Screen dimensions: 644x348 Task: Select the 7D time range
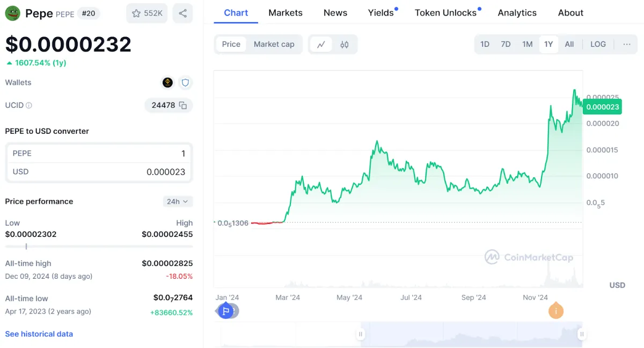[506, 45]
